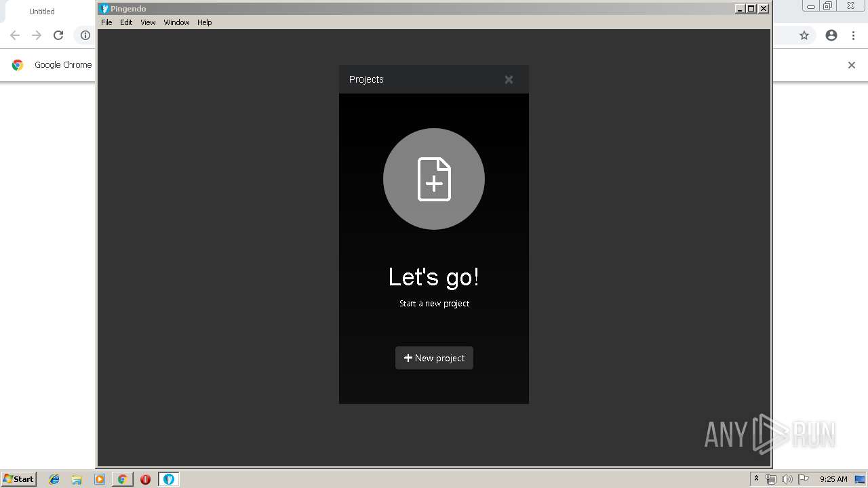Click the volume speaker tray icon

(x=787, y=479)
